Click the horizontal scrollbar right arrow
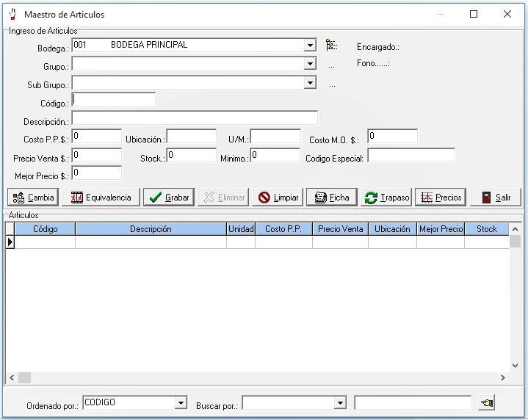 [x=503, y=377]
